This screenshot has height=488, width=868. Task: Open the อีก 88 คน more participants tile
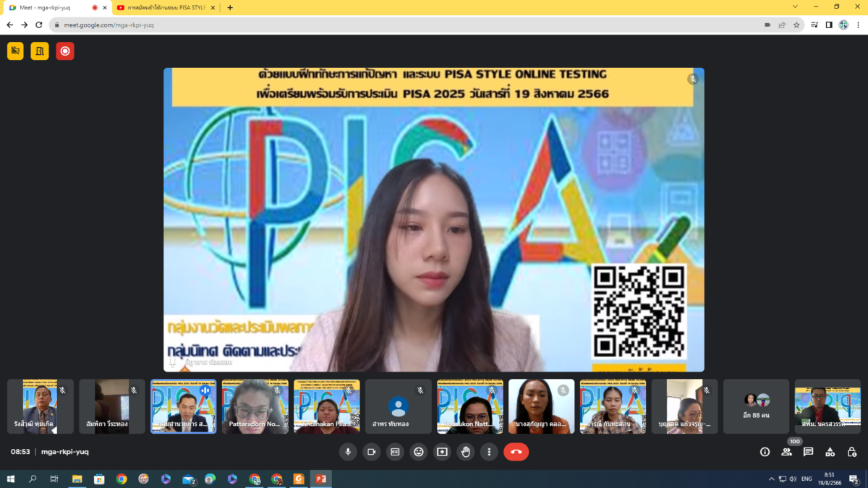(757, 406)
